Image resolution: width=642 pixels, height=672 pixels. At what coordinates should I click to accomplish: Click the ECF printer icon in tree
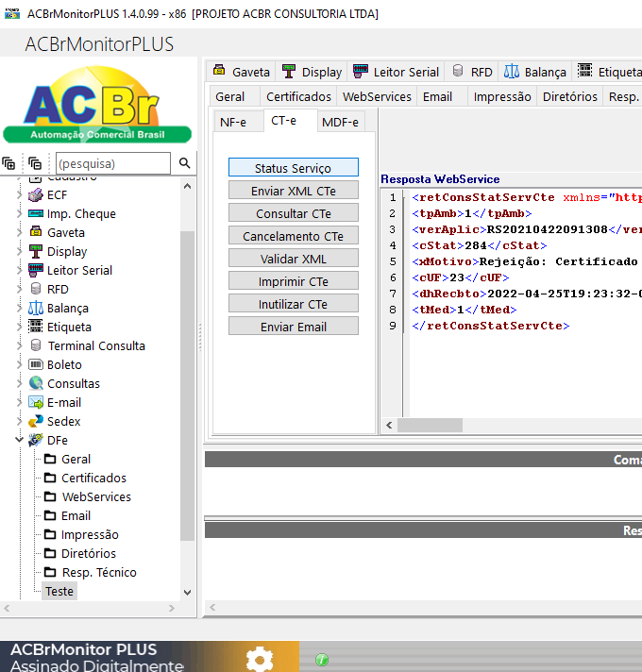click(x=36, y=195)
